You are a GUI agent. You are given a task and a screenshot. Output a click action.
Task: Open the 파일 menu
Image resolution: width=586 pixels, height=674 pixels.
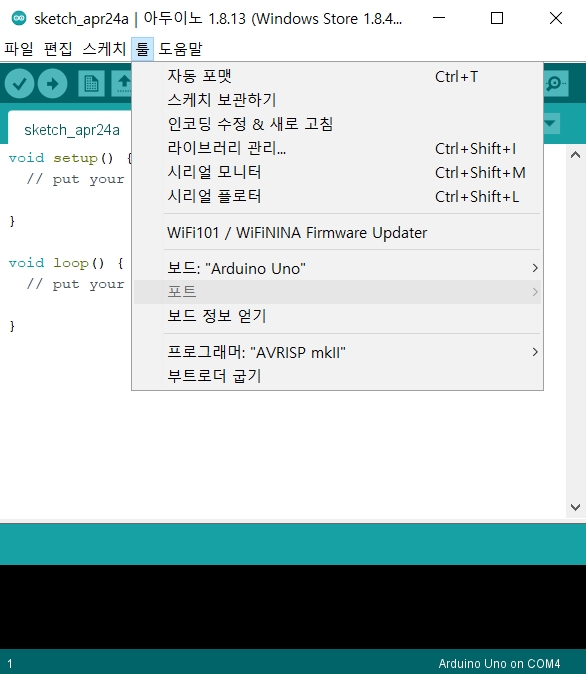click(19, 49)
